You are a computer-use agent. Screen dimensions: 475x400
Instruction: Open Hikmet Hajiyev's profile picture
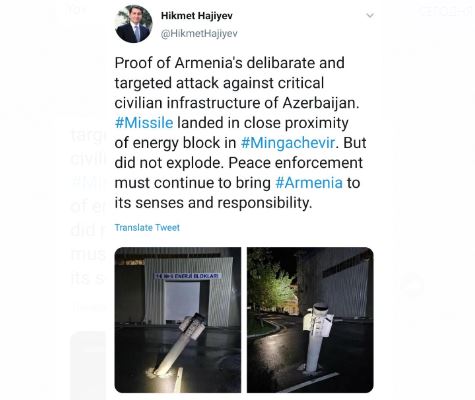133,24
